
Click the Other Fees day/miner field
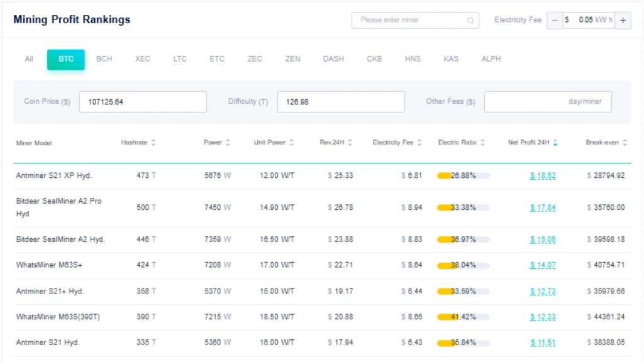(x=548, y=102)
